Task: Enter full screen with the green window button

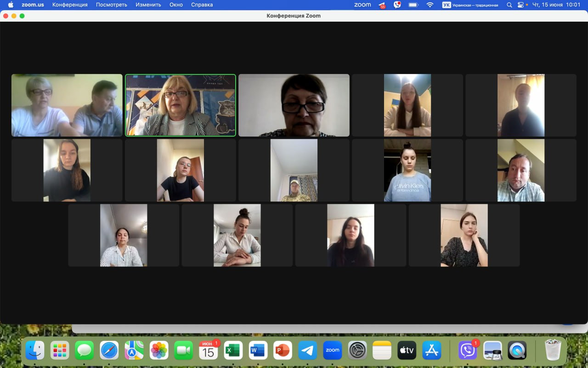Action: (22, 16)
